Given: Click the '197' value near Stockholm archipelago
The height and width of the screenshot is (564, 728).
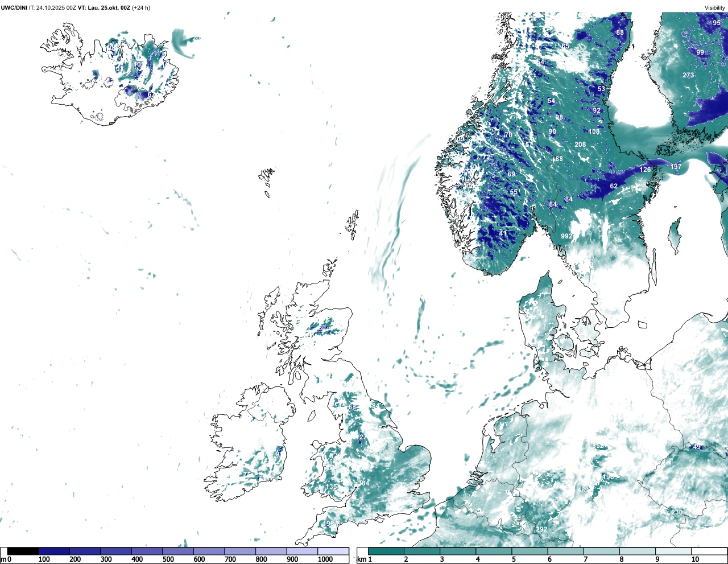Looking at the screenshot, I should pyautogui.click(x=676, y=167).
